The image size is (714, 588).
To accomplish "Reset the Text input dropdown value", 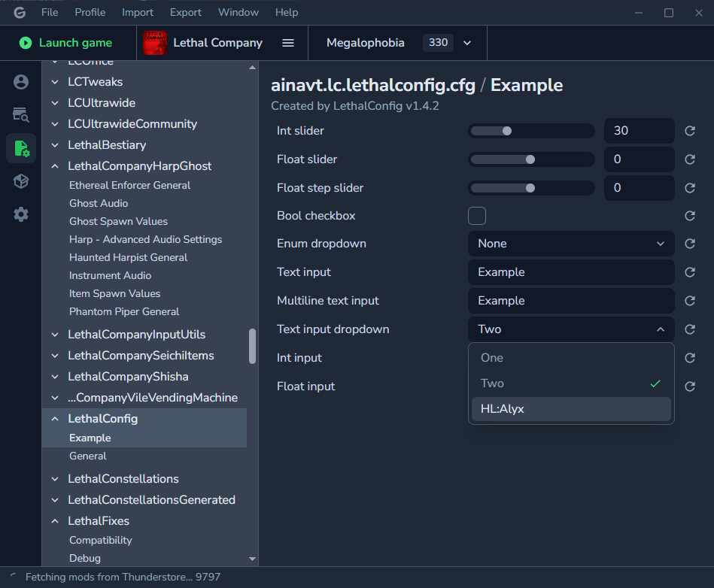I will [690, 329].
